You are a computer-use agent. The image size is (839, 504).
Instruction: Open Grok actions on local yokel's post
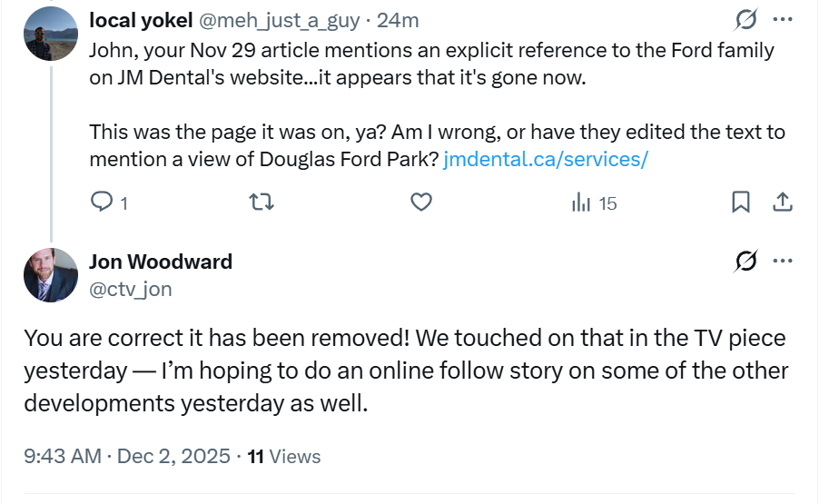click(x=746, y=19)
